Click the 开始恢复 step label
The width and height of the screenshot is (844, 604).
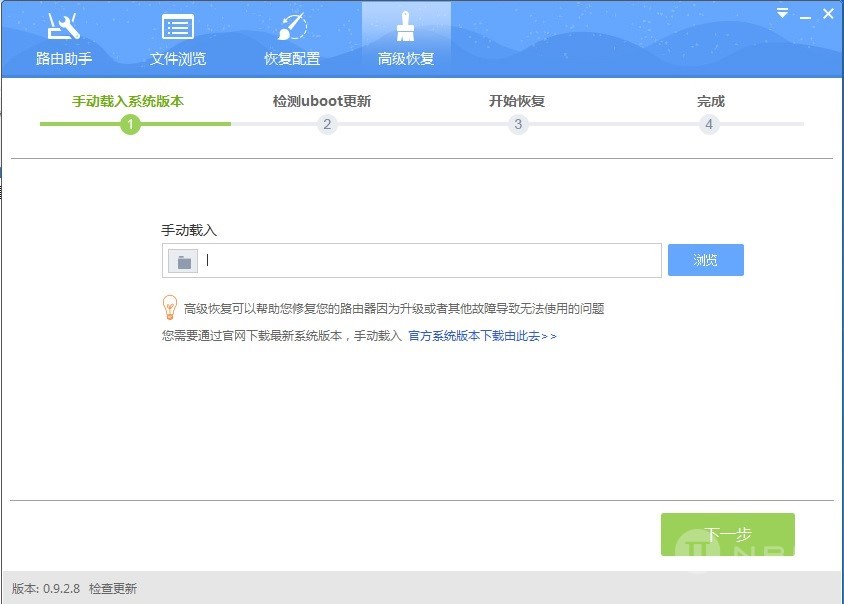pos(517,101)
